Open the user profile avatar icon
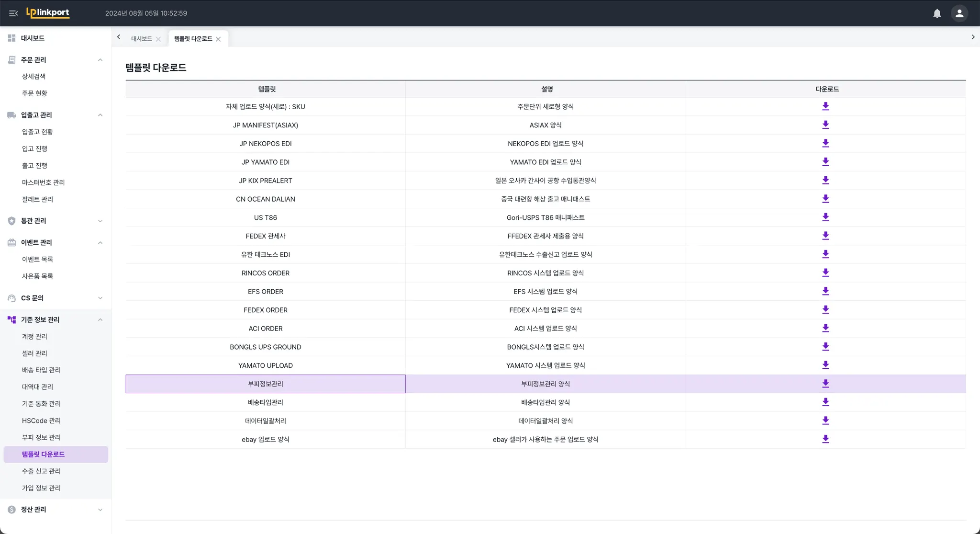Image resolution: width=980 pixels, height=534 pixels. point(959,13)
